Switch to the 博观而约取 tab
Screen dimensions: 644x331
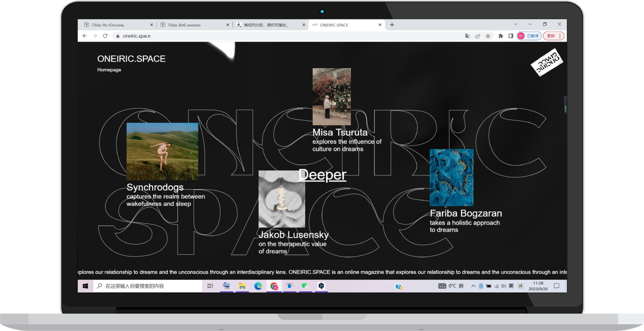click(x=271, y=25)
